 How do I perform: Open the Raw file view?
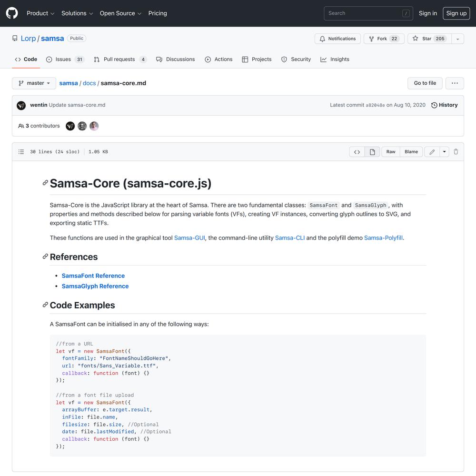(391, 152)
